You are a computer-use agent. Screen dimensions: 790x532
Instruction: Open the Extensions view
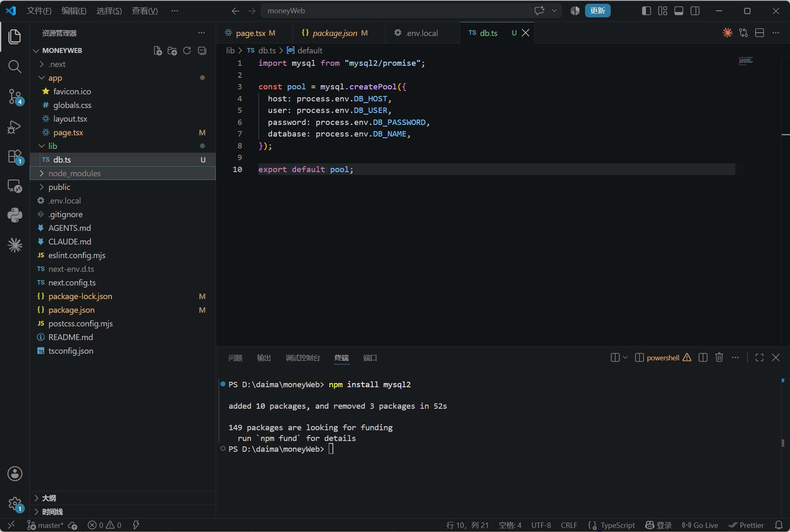(x=15, y=157)
